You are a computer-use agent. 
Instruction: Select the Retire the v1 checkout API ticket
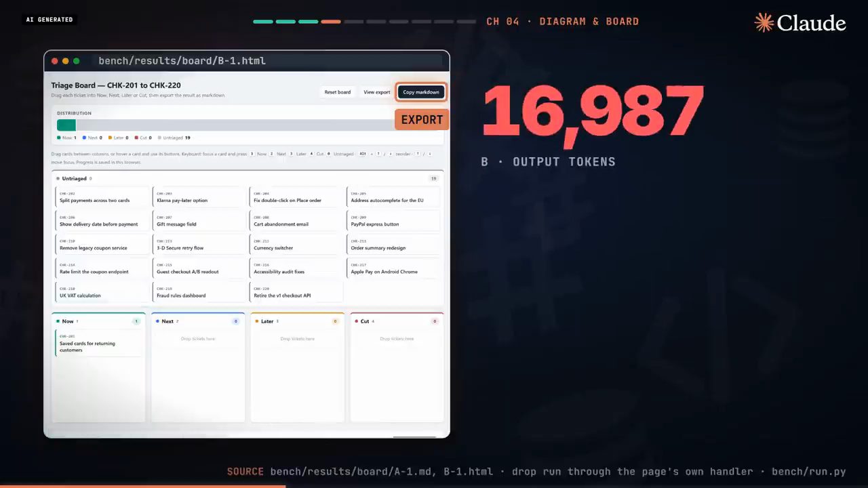pos(296,292)
